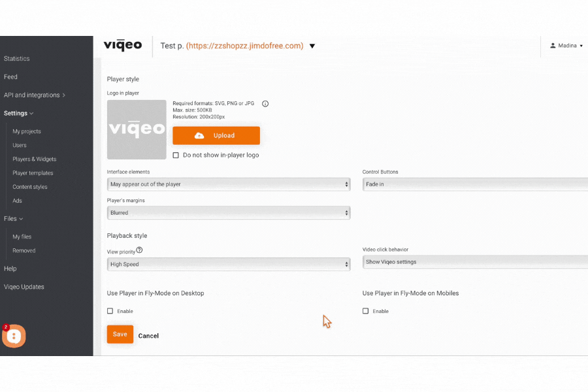This screenshot has height=392, width=588.
Task: Collapse the Settings section in the sidebar
Action: pos(18,113)
